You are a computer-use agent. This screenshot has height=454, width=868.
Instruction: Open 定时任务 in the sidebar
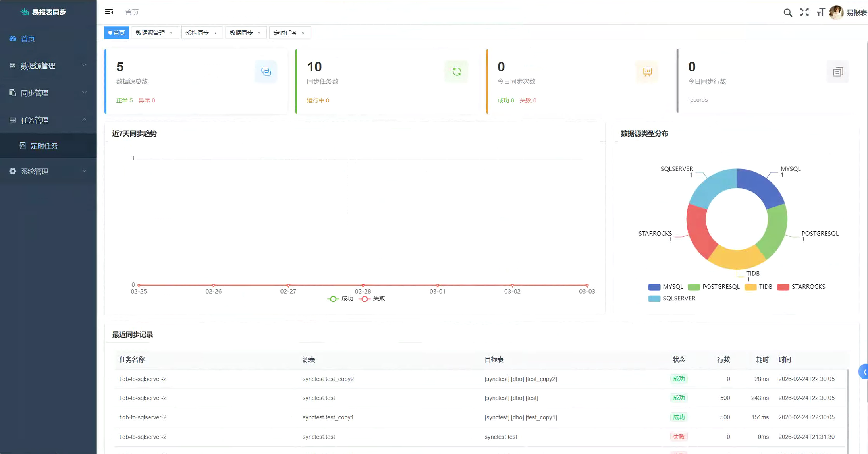pos(44,146)
